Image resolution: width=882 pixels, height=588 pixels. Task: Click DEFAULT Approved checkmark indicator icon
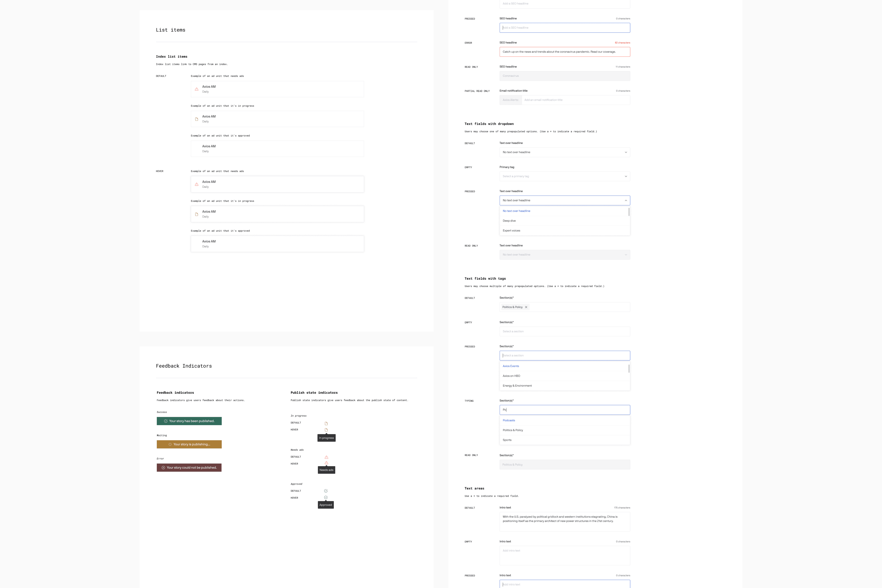pyautogui.click(x=326, y=491)
